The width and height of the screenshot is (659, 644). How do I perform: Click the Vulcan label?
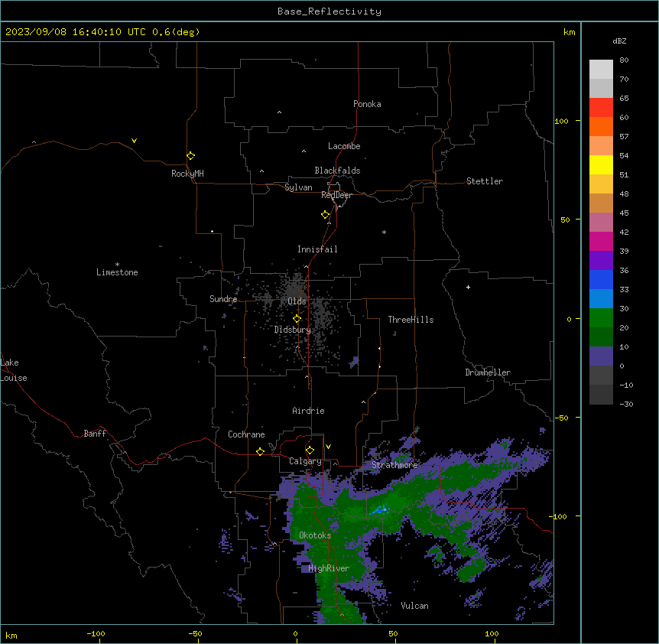point(414,606)
